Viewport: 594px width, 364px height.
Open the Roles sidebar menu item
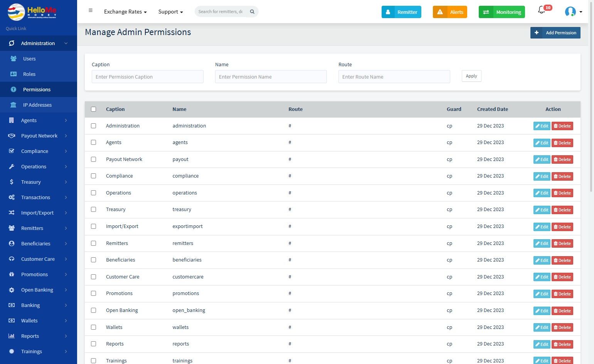pos(39,74)
